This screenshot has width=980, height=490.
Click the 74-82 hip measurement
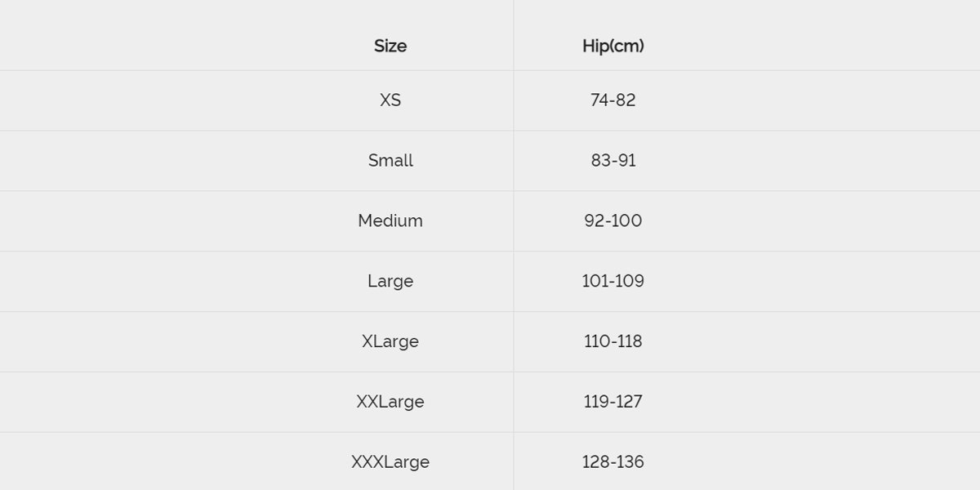coord(612,100)
